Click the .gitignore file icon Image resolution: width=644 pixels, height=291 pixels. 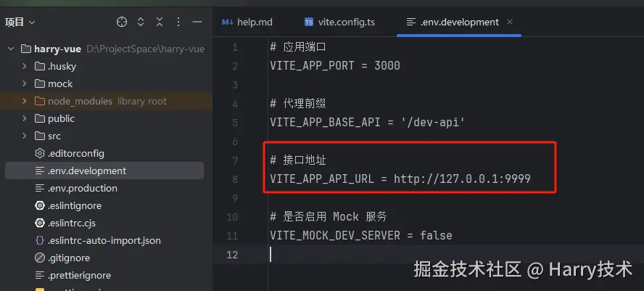(x=39, y=258)
